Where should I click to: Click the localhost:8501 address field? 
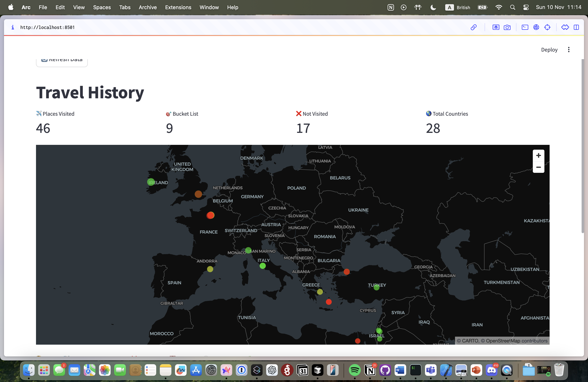coord(47,27)
